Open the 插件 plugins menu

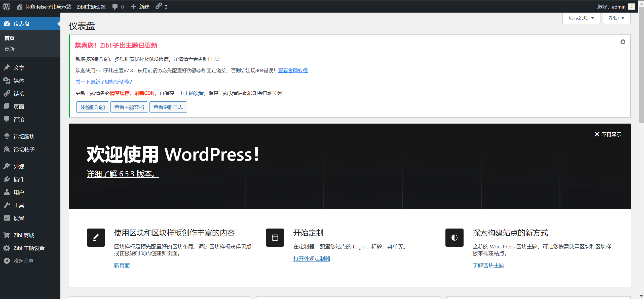click(x=19, y=179)
